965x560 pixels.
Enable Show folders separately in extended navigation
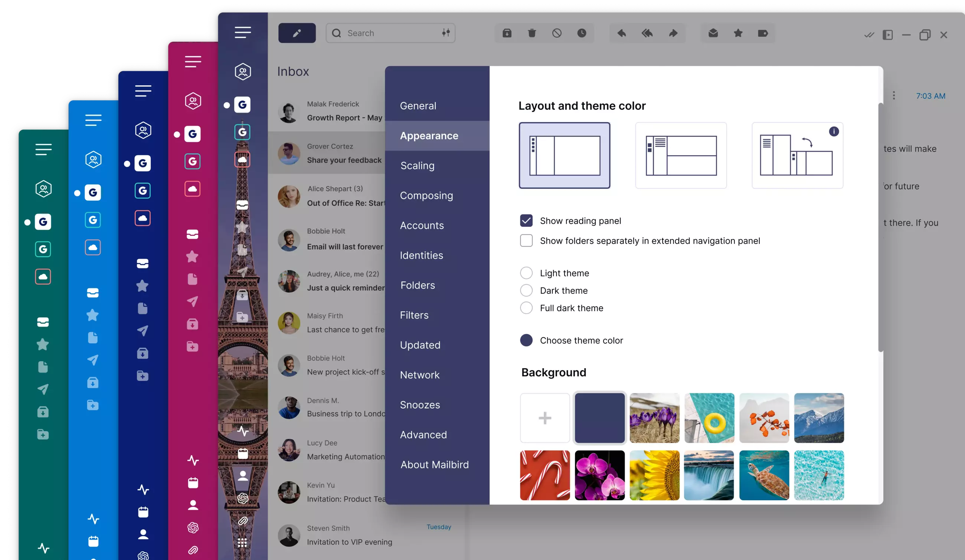[526, 240]
